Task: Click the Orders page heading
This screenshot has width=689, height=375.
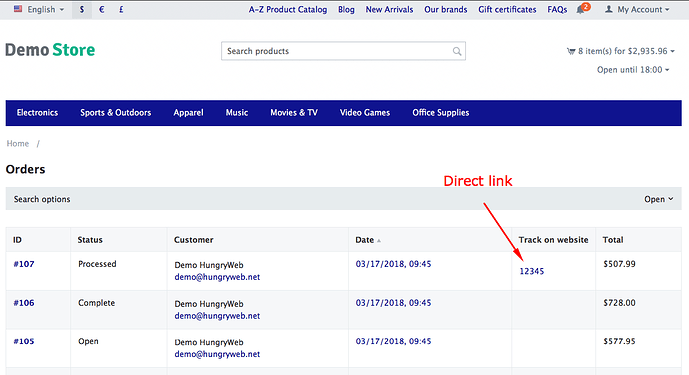Action: [x=25, y=169]
